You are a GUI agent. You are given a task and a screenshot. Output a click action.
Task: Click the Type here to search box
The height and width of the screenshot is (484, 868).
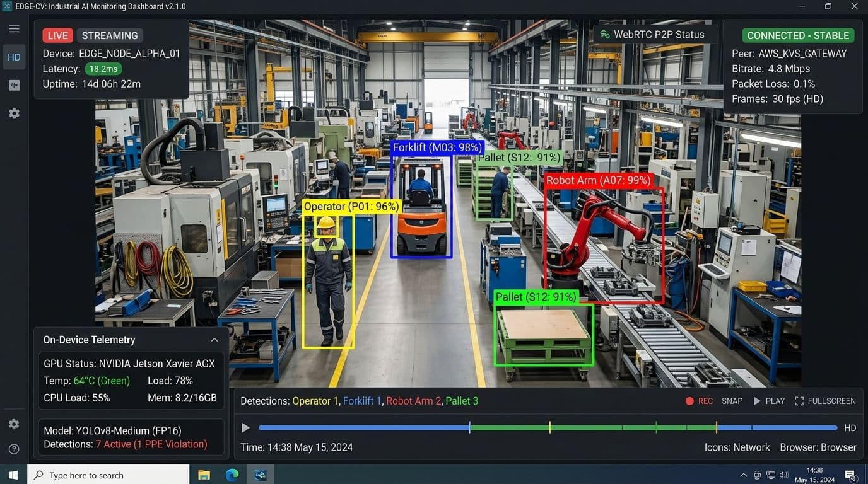[108, 475]
